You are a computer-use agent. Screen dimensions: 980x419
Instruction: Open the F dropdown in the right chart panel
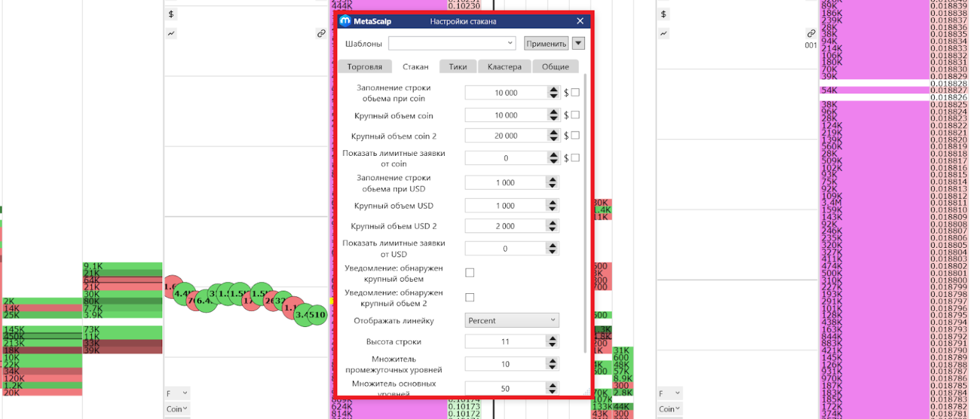(x=670, y=393)
